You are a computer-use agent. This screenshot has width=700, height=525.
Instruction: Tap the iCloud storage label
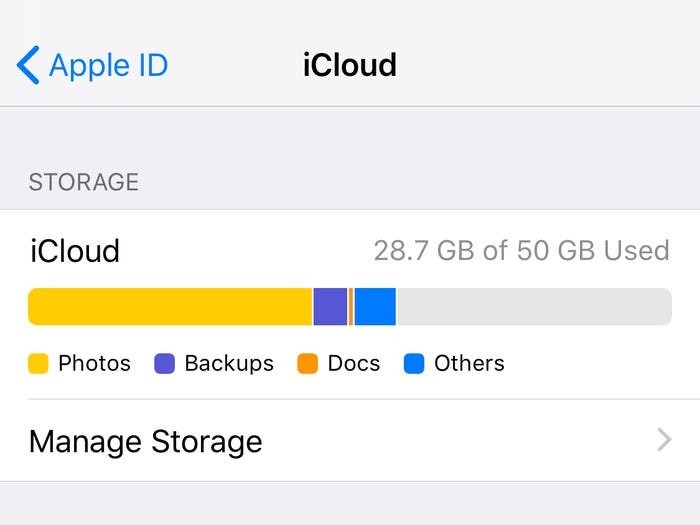point(74,250)
